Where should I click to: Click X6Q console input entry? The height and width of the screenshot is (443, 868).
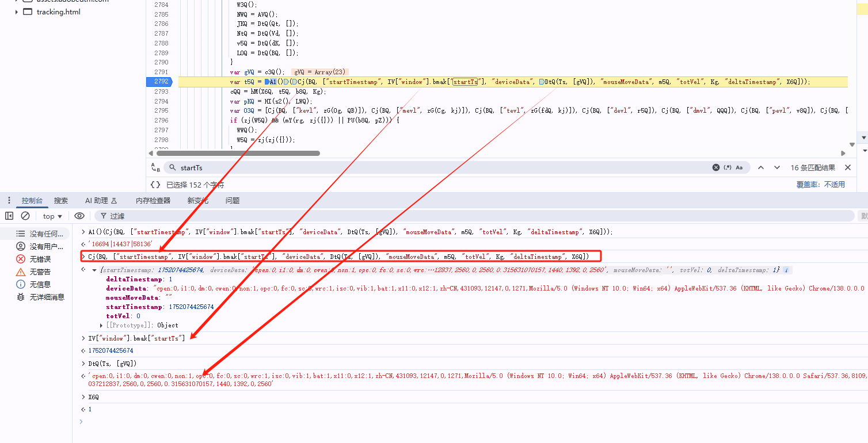93,397
